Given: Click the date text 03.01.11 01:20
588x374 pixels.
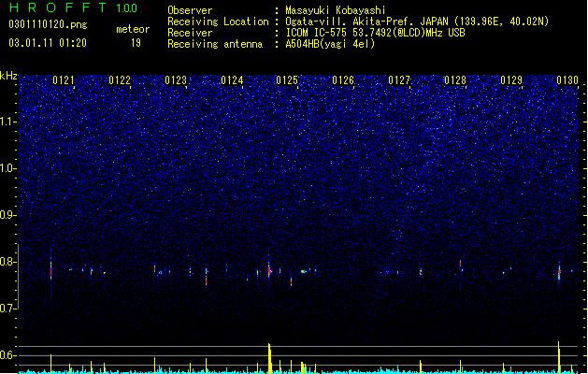Looking at the screenshot, I should (x=48, y=43).
